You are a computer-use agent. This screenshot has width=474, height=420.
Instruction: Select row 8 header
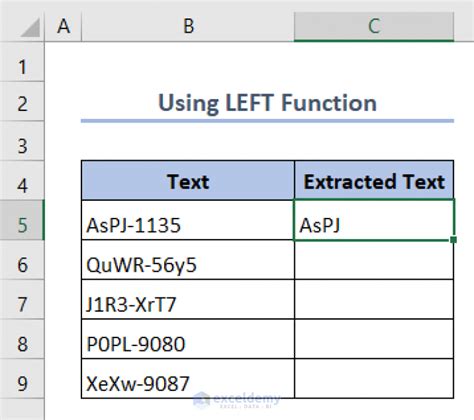tap(22, 339)
